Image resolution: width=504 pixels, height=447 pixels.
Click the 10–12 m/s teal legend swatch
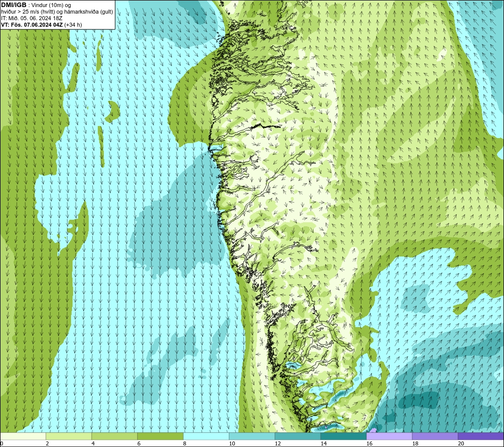(251, 436)
